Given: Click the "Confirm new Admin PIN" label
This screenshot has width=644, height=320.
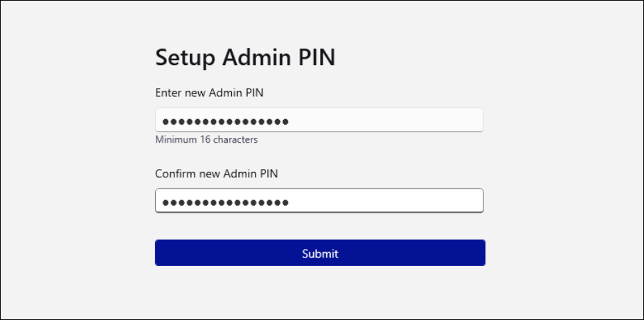Looking at the screenshot, I should click(x=216, y=173).
